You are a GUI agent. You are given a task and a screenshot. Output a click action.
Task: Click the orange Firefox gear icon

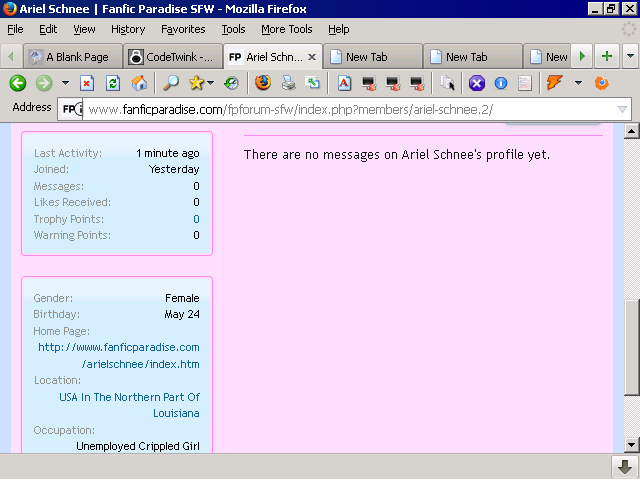point(602,83)
